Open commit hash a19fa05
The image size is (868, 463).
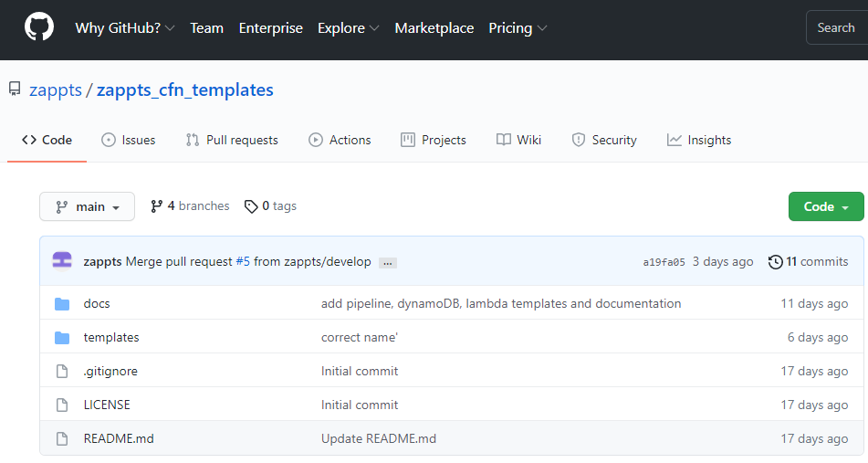pos(664,262)
